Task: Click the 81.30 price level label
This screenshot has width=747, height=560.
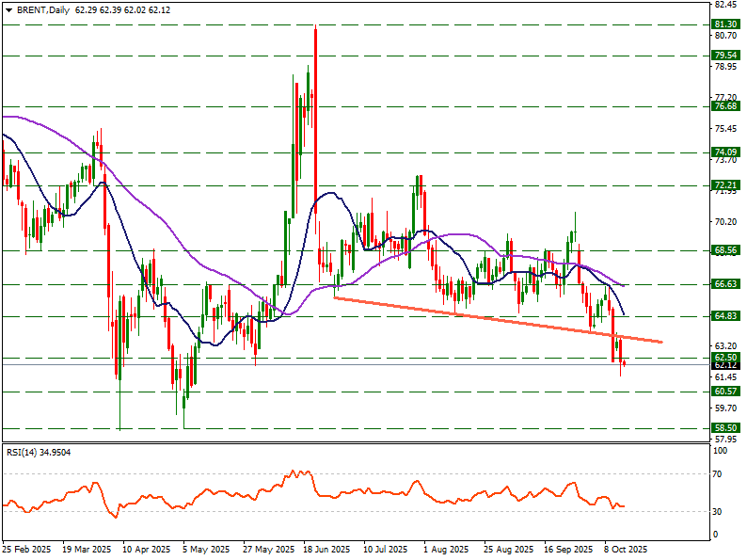Action: (724, 24)
